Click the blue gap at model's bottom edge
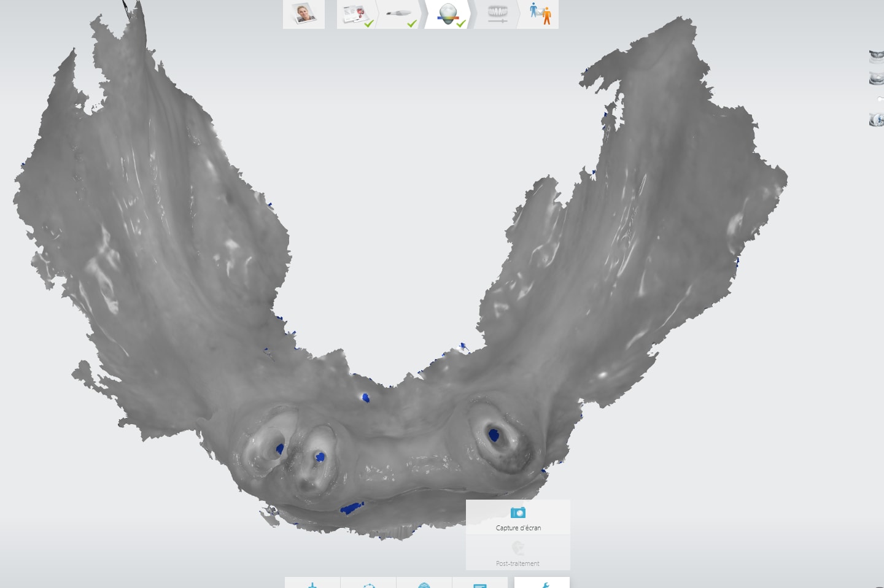The width and height of the screenshot is (884, 588). click(x=352, y=508)
